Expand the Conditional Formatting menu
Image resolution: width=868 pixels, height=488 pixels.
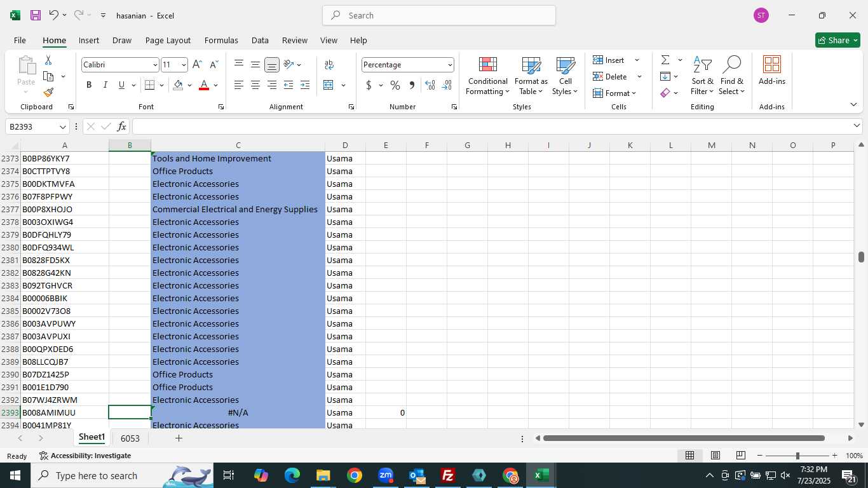tap(487, 76)
